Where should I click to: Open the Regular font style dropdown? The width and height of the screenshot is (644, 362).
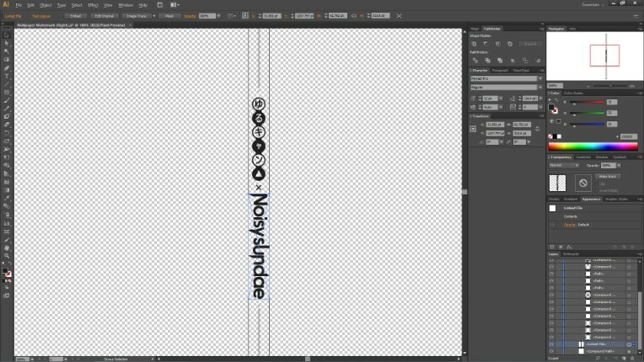540,88
